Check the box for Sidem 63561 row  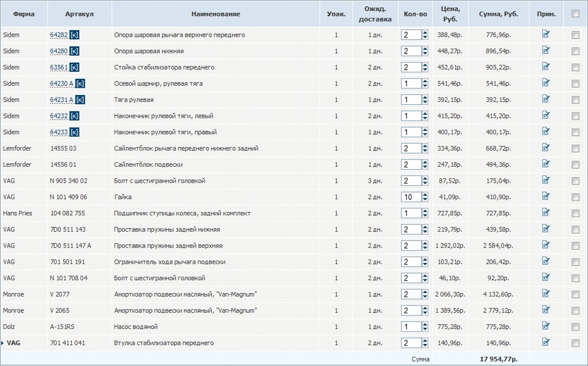point(575,67)
